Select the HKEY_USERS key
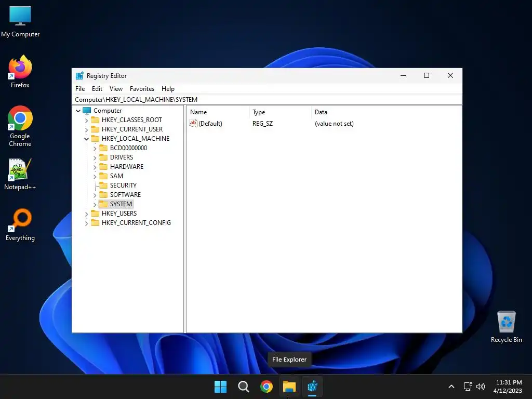532x399 pixels. 119,213
